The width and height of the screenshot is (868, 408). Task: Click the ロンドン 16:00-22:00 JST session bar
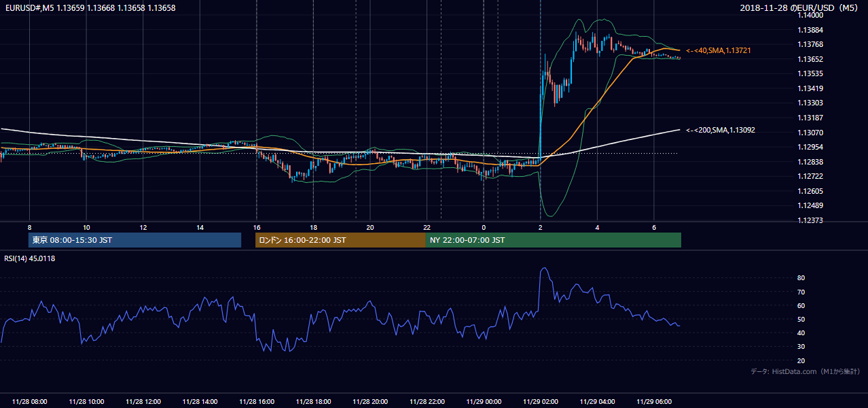coord(340,240)
